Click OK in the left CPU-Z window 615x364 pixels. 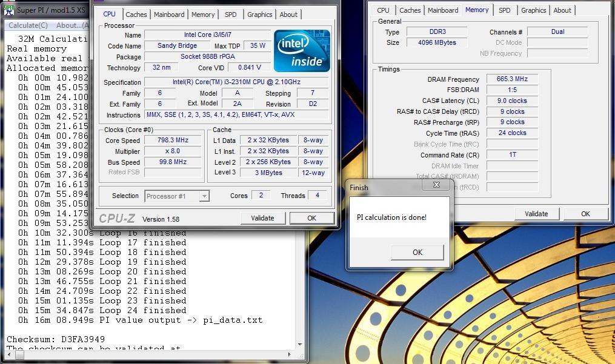pos(312,218)
